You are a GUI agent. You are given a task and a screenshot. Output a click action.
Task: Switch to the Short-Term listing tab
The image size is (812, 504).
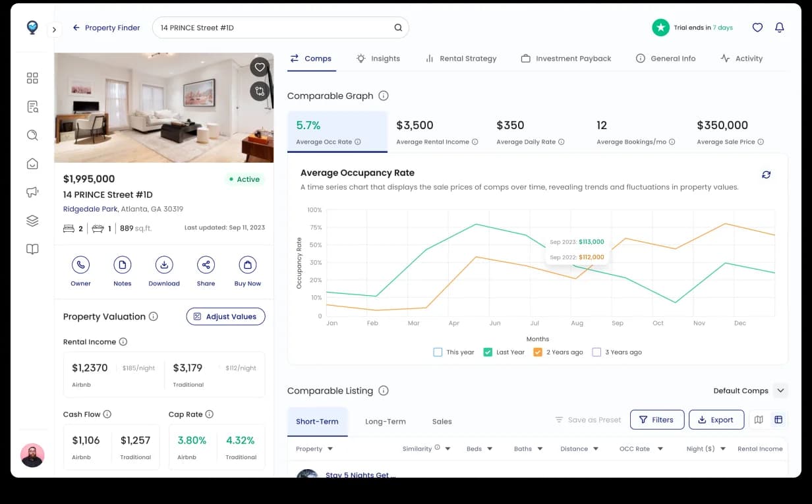pyautogui.click(x=317, y=422)
